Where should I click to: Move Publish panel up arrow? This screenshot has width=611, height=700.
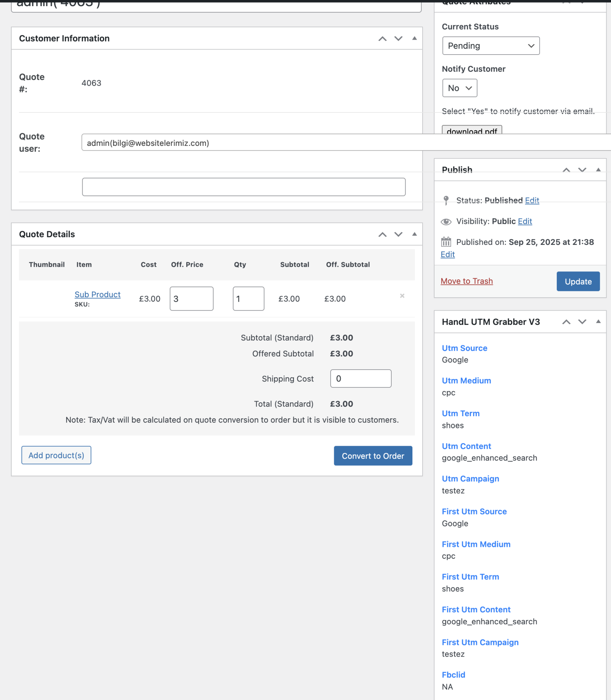(566, 170)
